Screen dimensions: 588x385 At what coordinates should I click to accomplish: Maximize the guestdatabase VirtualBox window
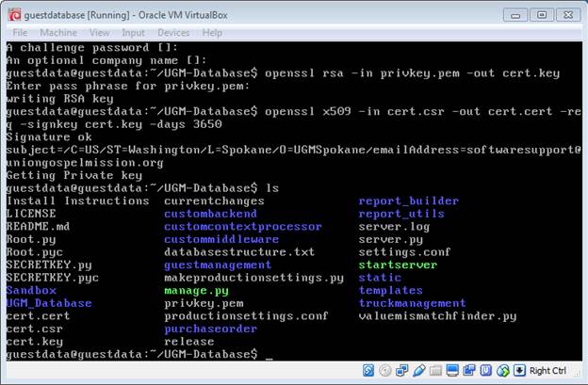[541, 13]
